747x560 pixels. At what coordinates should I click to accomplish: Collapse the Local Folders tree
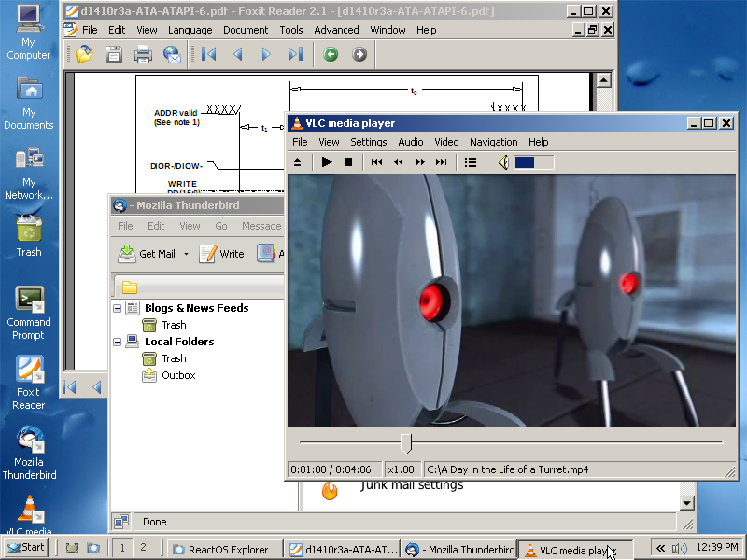click(117, 342)
